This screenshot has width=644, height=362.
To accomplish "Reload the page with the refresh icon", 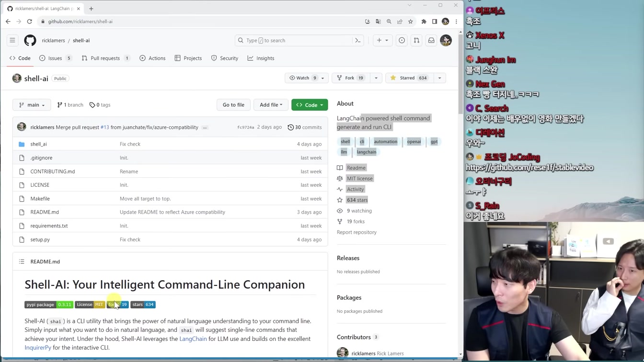I will pyautogui.click(x=29, y=22).
